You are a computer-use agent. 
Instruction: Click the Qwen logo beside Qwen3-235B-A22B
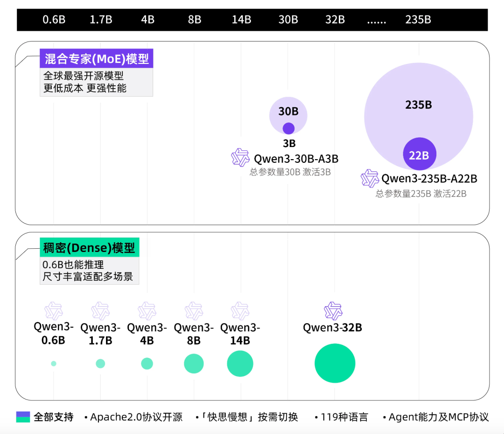pyautogui.click(x=370, y=178)
